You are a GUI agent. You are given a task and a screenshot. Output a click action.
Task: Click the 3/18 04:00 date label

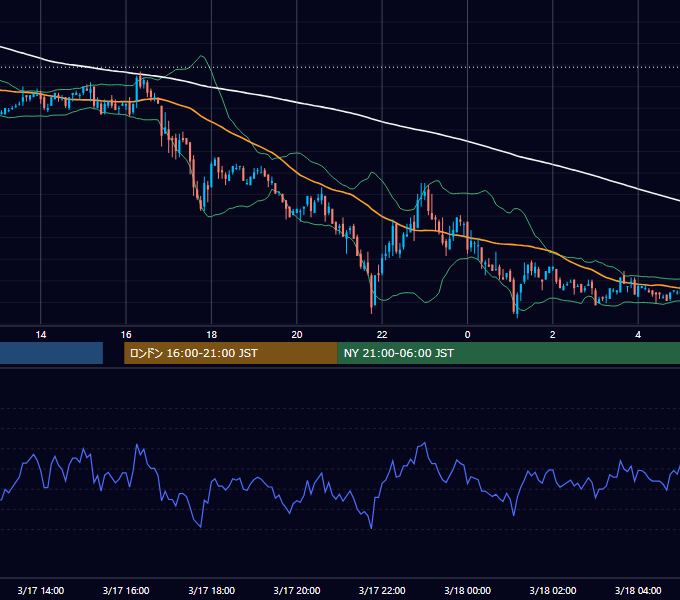(638, 590)
